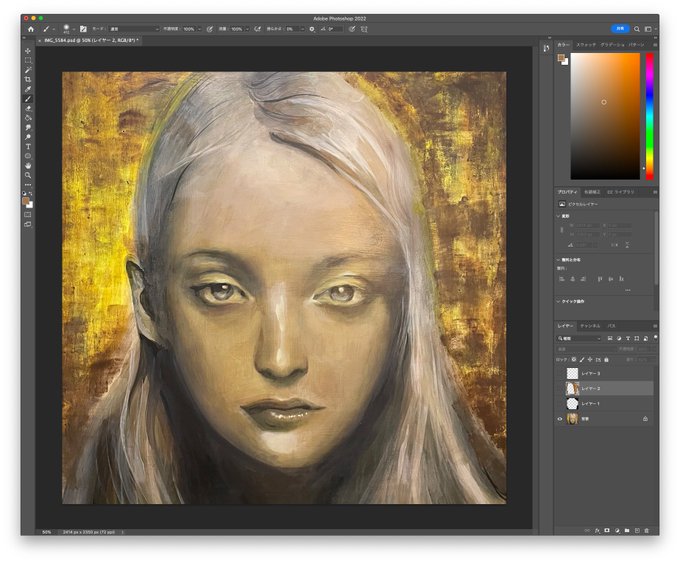This screenshot has height=563, width=680.
Task: Open the opacity 100% dropdown arrow
Action: click(x=199, y=29)
